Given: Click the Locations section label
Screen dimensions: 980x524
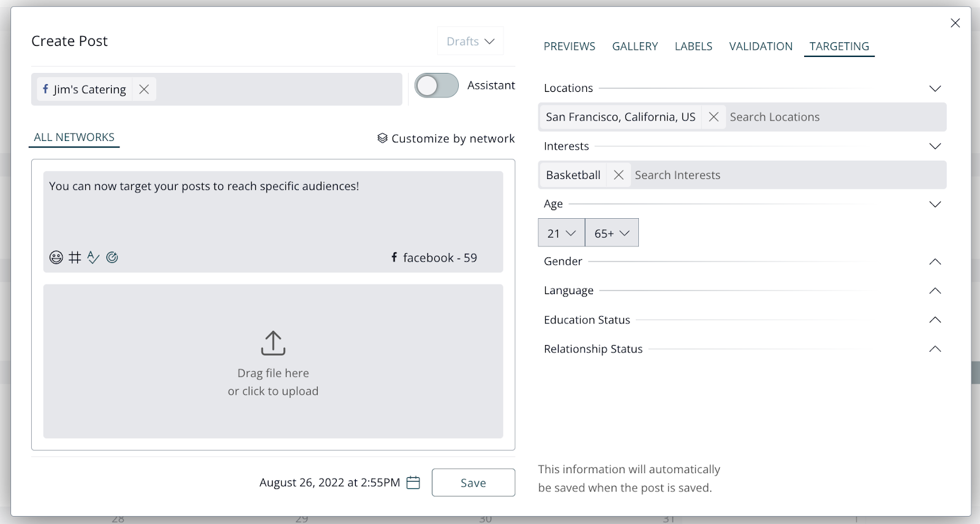Looking at the screenshot, I should (x=568, y=88).
